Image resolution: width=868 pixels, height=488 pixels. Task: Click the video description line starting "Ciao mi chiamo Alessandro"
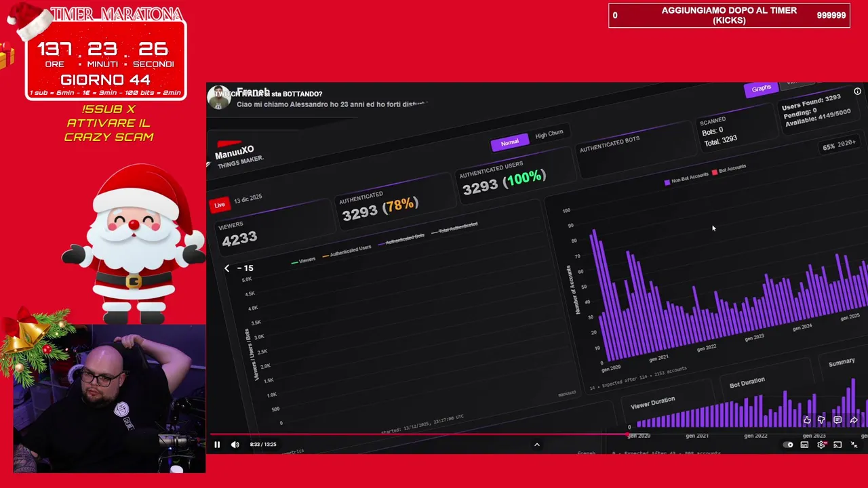tap(332, 104)
